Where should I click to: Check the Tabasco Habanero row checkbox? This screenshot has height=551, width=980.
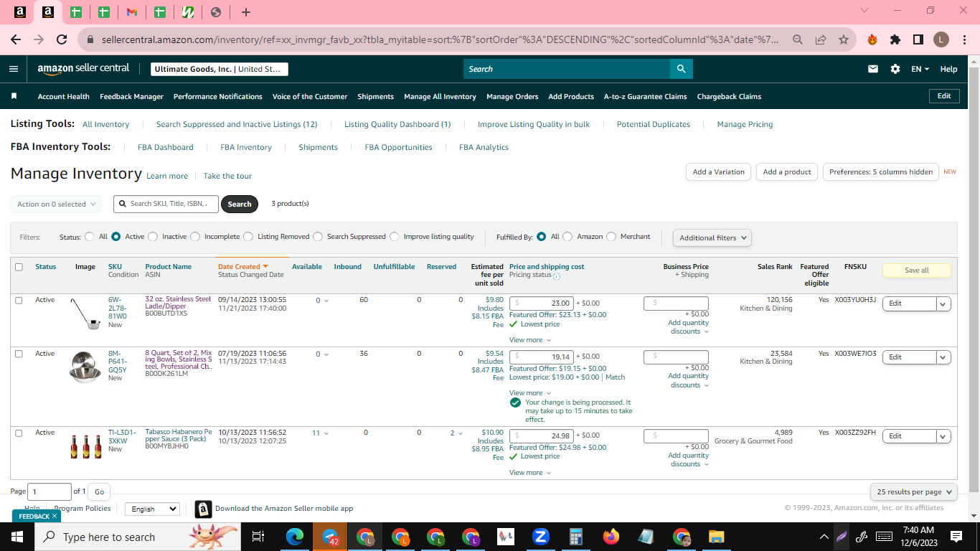tap(19, 433)
